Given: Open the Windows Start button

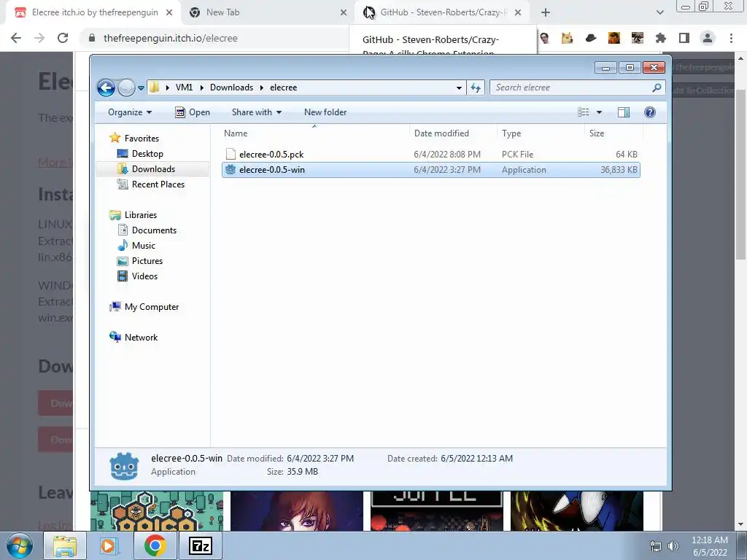Looking at the screenshot, I should pos(20,545).
